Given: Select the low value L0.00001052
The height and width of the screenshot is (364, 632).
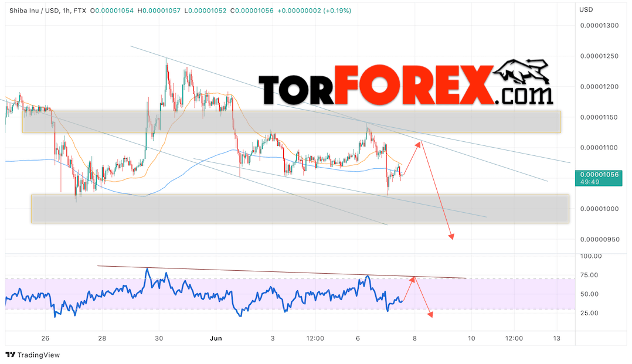Looking at the screenshot, I should click(205, 11).
